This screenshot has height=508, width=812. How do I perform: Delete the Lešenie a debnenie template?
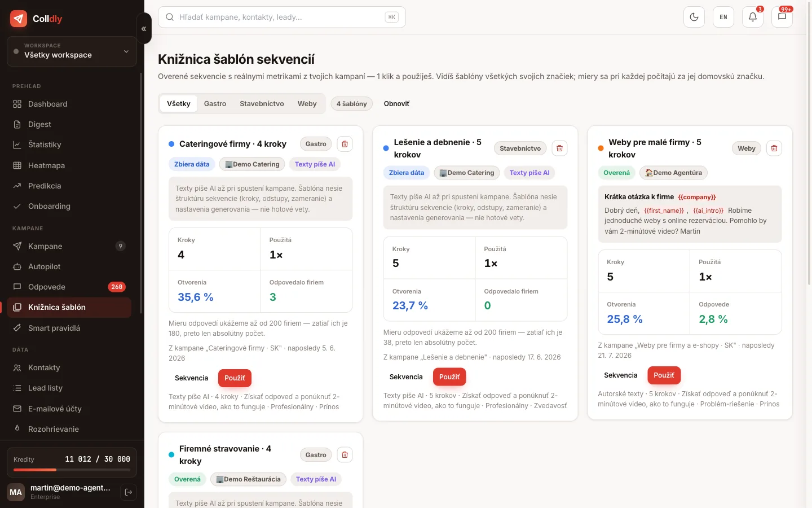click(x=559, y=148)
